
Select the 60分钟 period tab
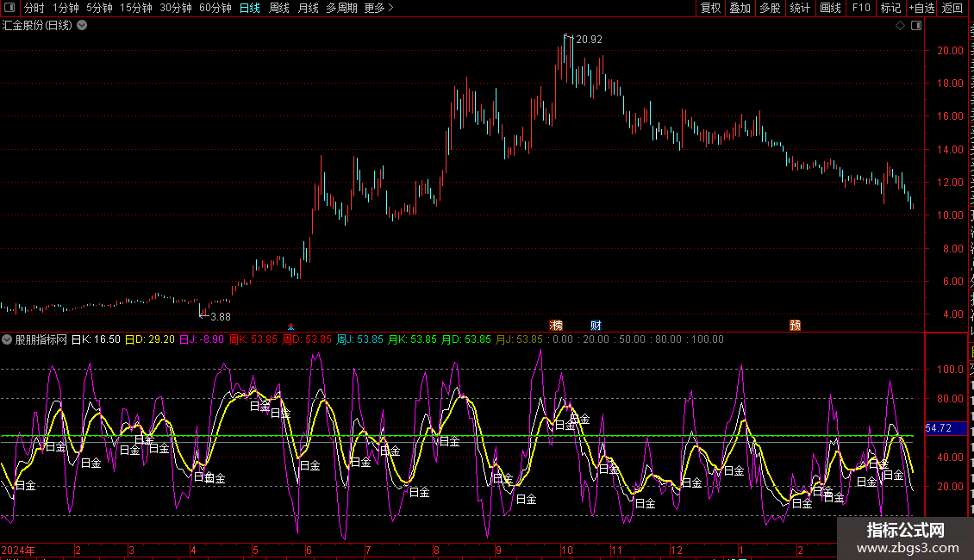coord(215,8)
